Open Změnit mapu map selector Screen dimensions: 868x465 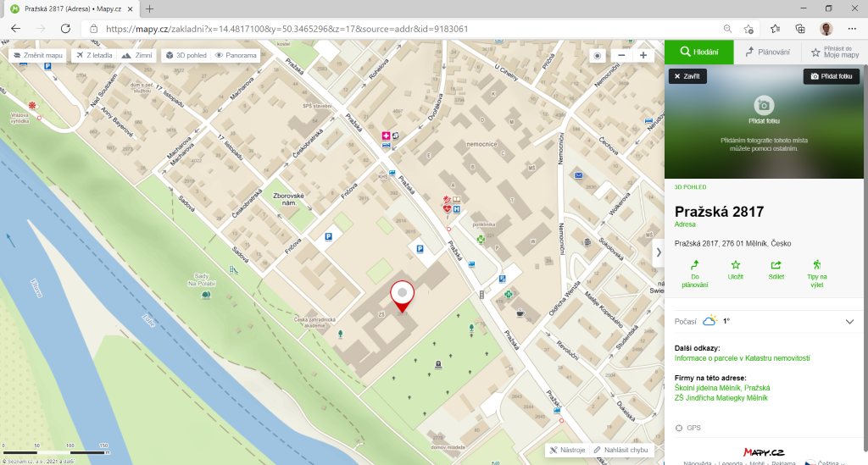pyautogui.click(x=37, y=55)
